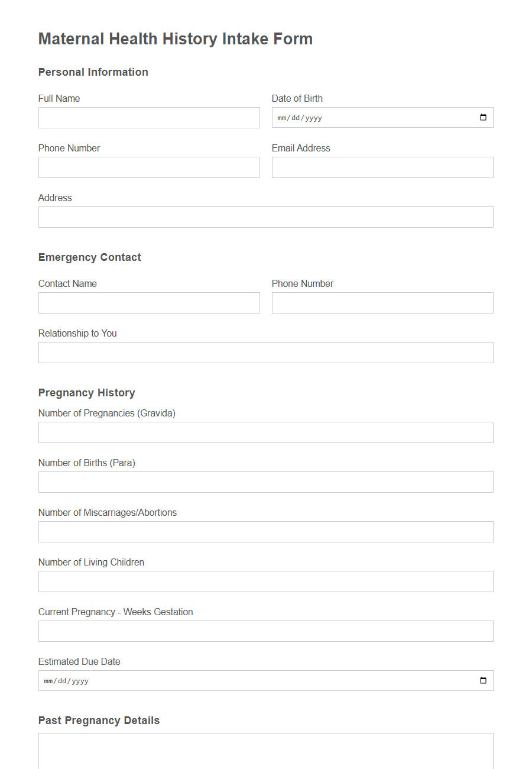Click the Email Address input box

[x=382, y=167]
